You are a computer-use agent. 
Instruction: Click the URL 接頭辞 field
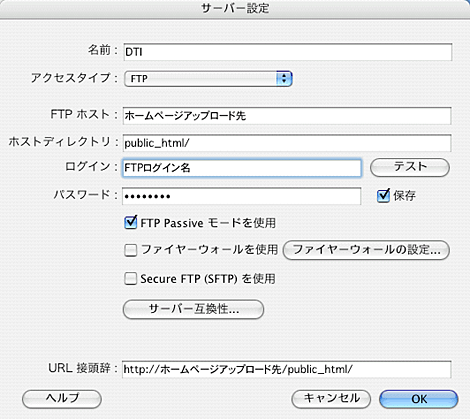(287, 369)
